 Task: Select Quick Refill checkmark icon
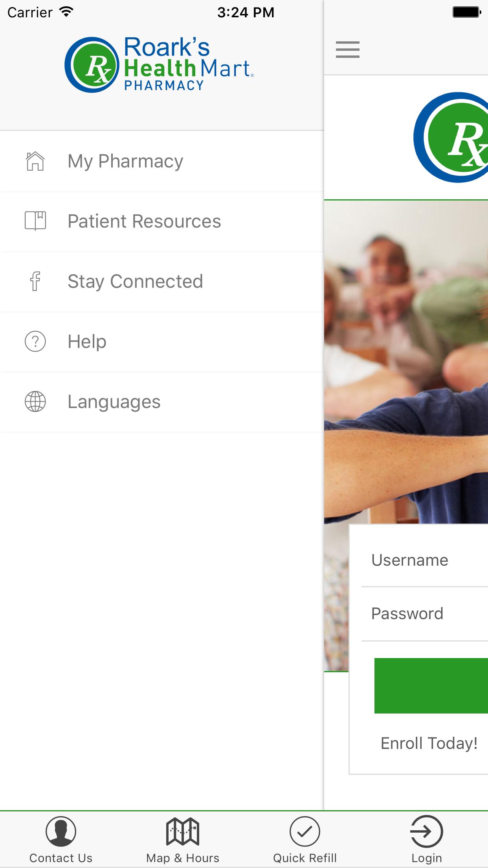pos(305,831)
